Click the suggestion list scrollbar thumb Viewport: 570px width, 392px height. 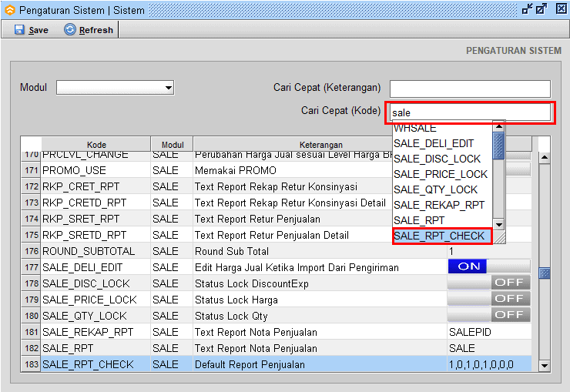[499, 146]
